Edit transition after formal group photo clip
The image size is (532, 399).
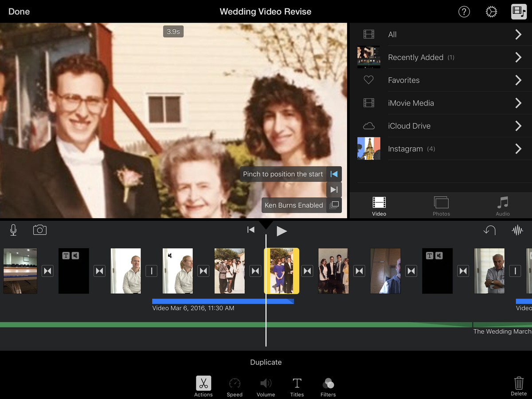coord(359,271)
